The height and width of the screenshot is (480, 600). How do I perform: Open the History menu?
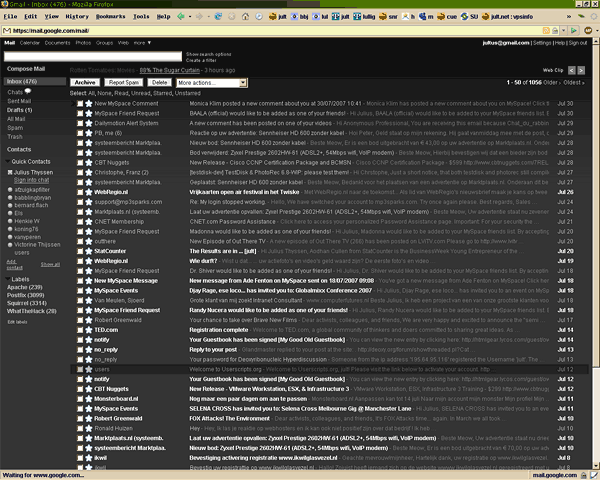[x=77, y=16]
